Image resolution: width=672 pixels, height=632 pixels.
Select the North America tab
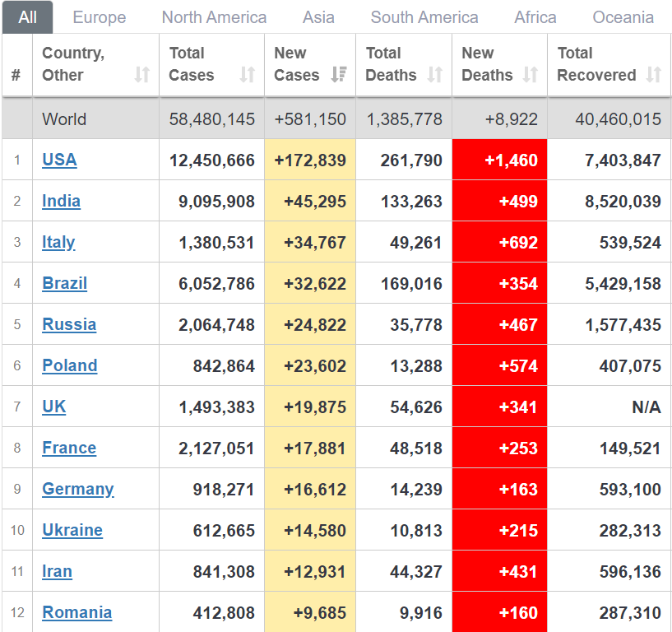pos(214,17)
